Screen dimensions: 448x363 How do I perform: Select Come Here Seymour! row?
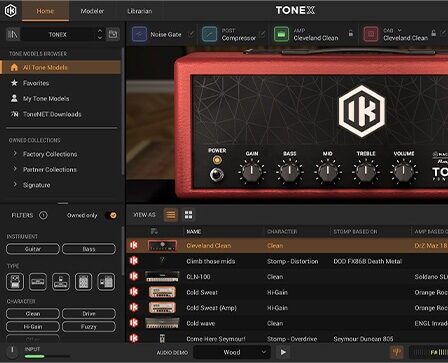287,339
